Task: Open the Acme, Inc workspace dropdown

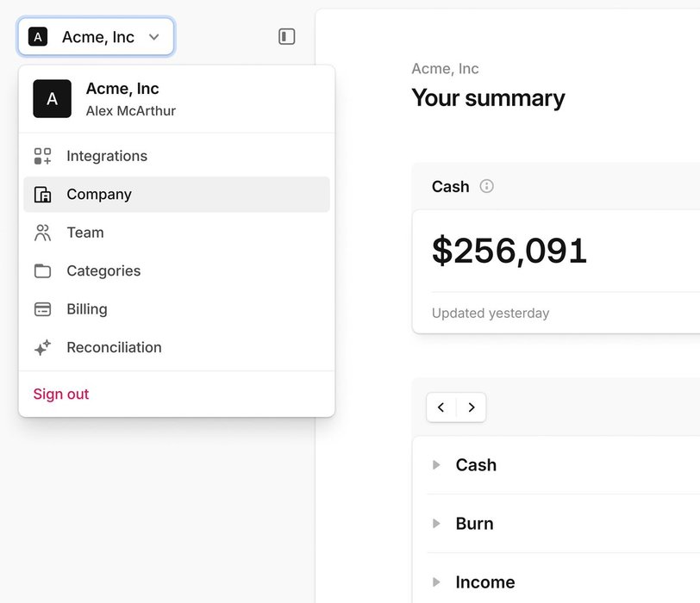Action: [96, 37]
